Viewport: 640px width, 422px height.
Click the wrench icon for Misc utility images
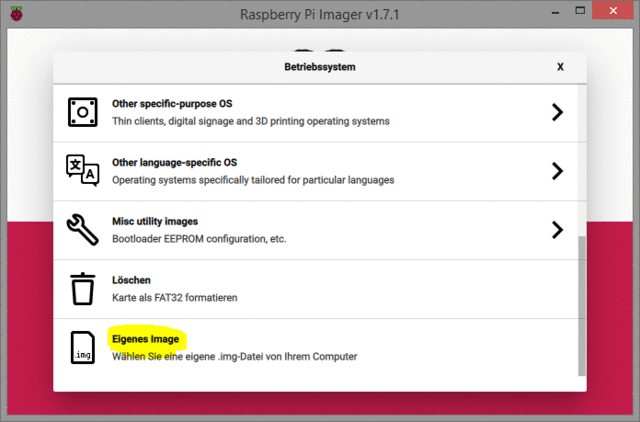click(82, 230)
